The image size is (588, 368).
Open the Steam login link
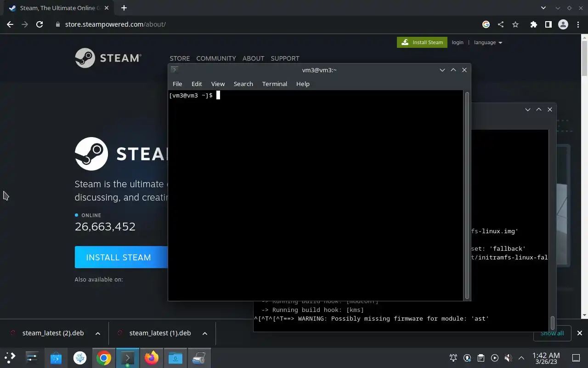[x=458, y=42]
